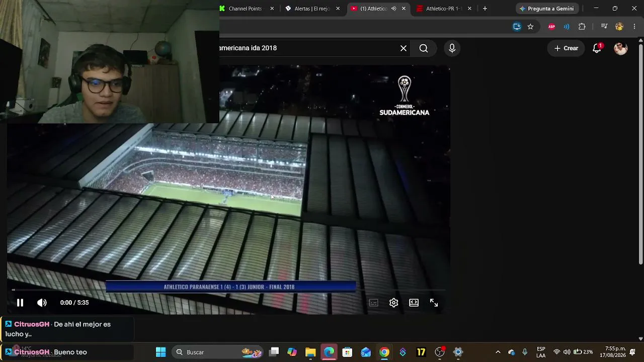Click the tray microphone icon

coord(525,352)
